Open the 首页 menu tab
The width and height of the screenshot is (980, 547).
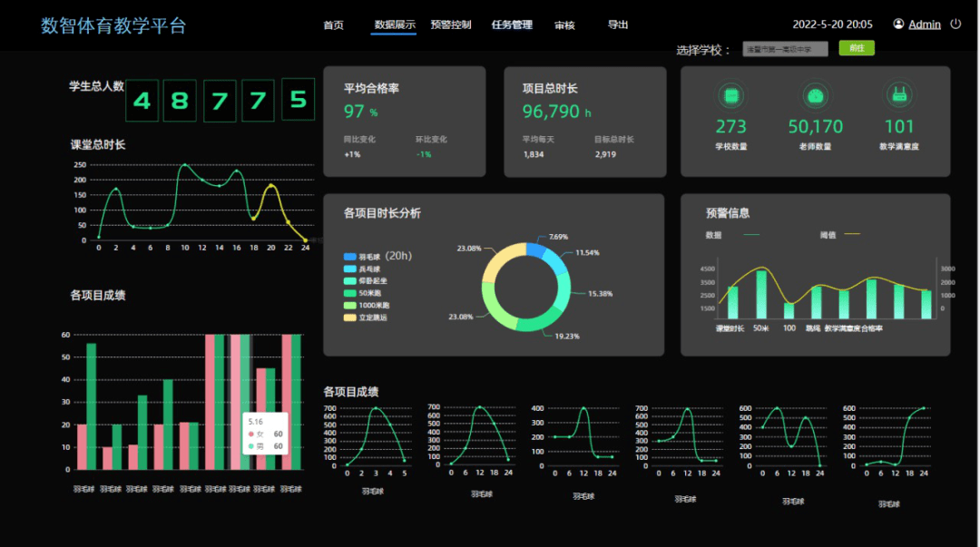click(333, 25)
